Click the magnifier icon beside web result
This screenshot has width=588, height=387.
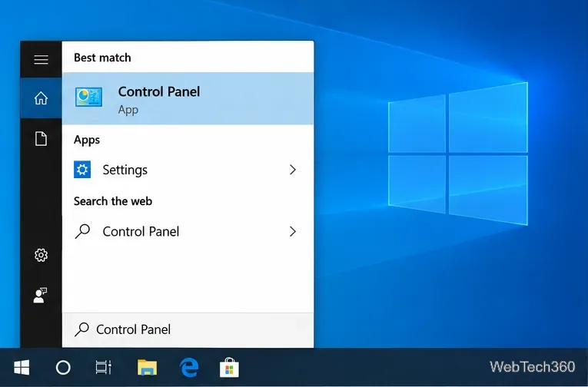coord(82,231)
